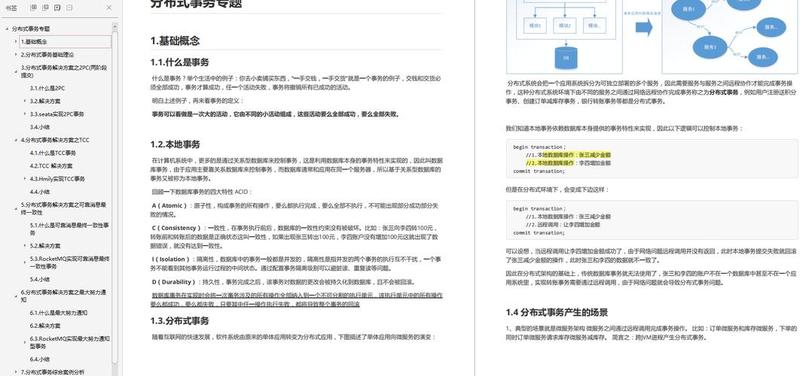The width and height of the screenshot is (800, 376).
Task: Click the heading 1.4 分布式事务产生的场景
Action: click(x=557, y=312)
